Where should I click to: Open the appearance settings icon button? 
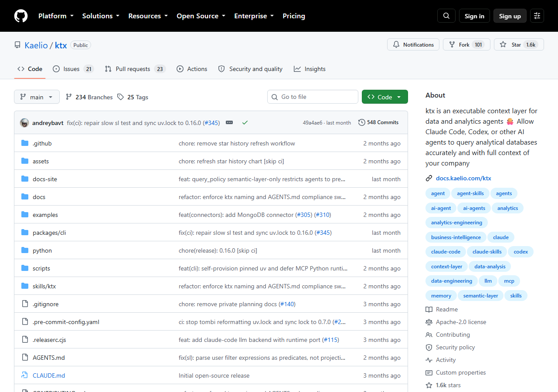[x=537, y=16]
